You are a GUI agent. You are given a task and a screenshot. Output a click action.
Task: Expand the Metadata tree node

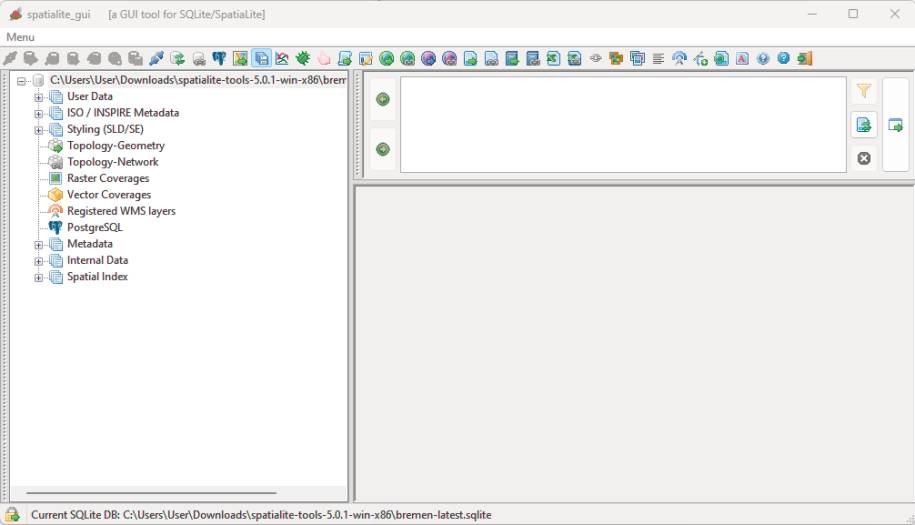(39, 245)
